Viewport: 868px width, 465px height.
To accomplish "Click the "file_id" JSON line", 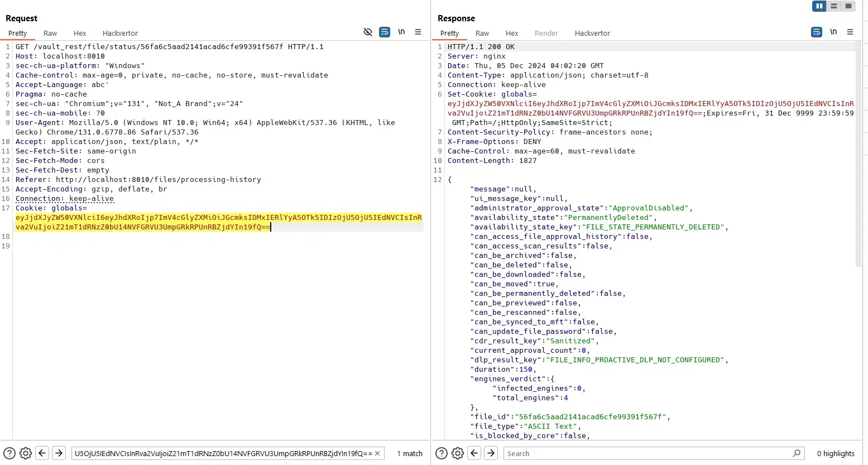I will (x=570, y=417).
